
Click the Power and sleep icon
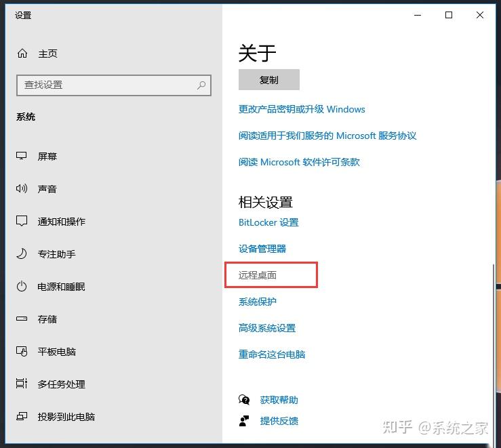[x=22, y=287]
